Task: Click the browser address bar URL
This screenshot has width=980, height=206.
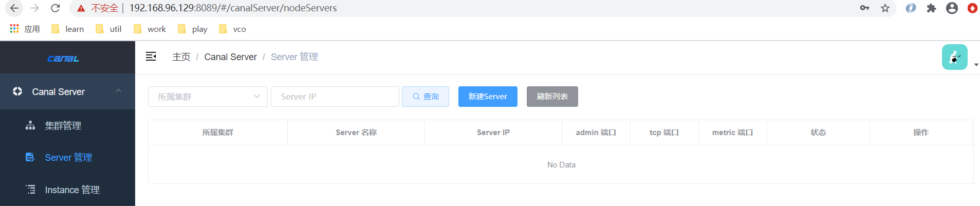Action: click(233, 8)
